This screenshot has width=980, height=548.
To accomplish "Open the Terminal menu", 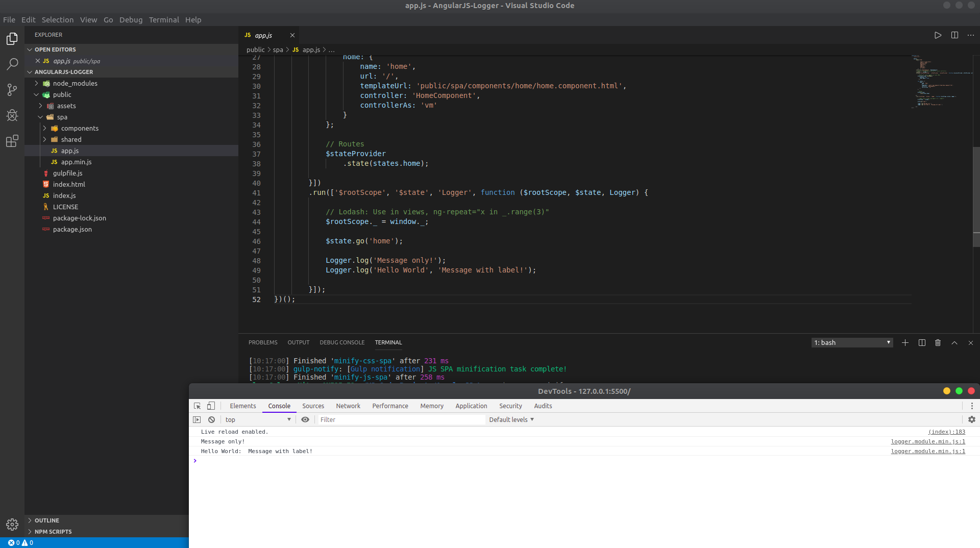I will [x=164, y=19].
